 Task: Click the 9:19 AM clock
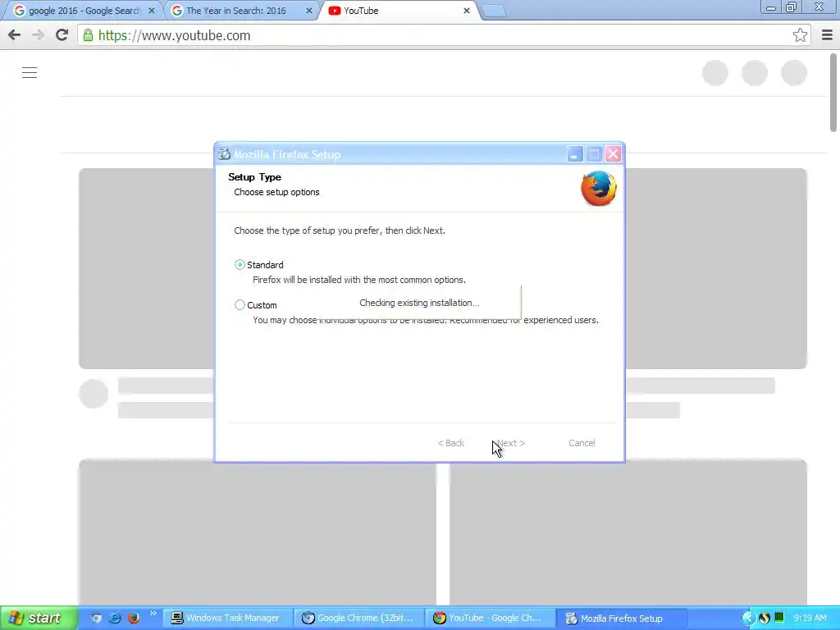coord(810,619)
